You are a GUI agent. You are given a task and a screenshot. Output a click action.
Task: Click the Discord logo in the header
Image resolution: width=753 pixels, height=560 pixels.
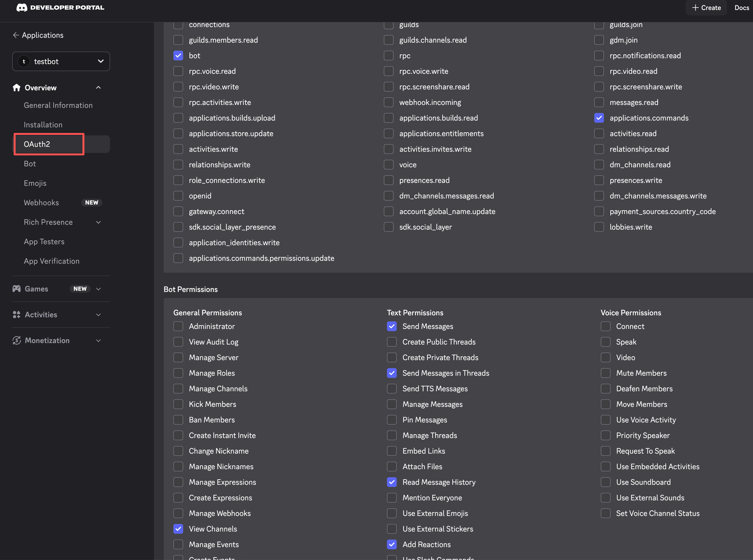coord(22,8)
